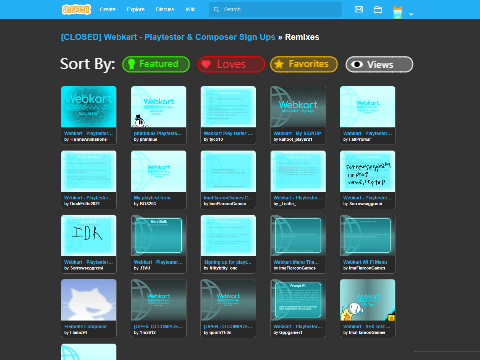Image resolution: width=480 pixels, height=360 pixels.
Task: Open the Create menu item
Action: 107,9
